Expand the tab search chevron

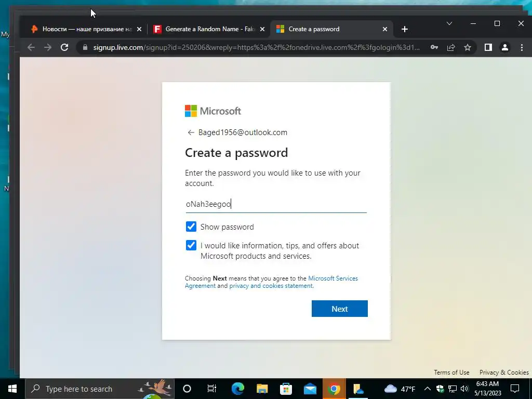click(449, 23)
